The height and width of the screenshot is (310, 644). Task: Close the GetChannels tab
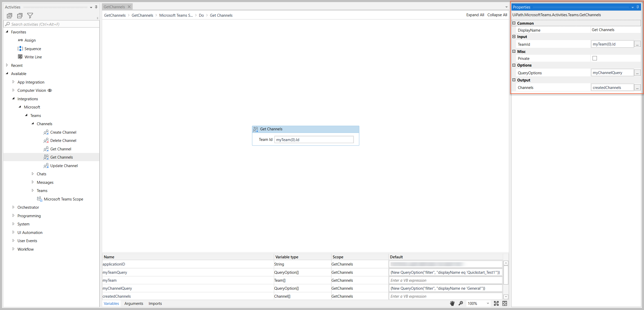129,7
